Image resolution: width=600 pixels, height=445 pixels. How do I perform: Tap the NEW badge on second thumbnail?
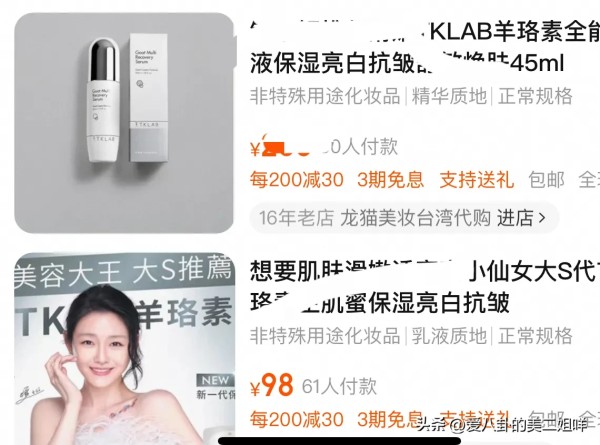click(x=215, y=380)
